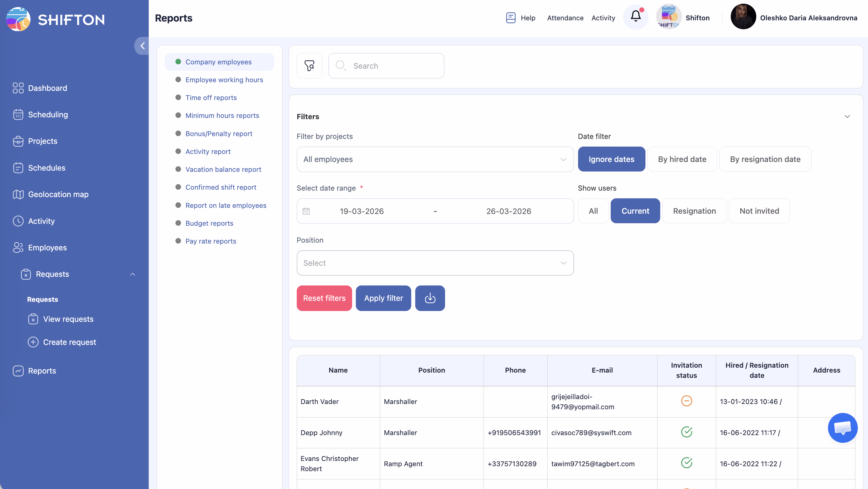The height and width of the screenshot is (489, 868).
Task: Click the Reset filters button
Action: [324, 298]
